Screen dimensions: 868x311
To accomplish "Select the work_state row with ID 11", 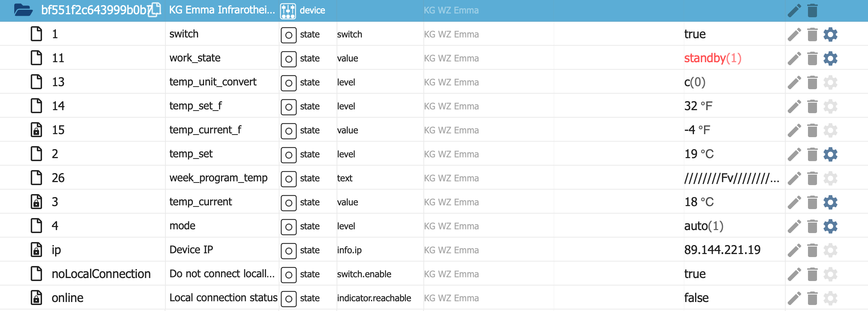I will click(x=58, y=58).
